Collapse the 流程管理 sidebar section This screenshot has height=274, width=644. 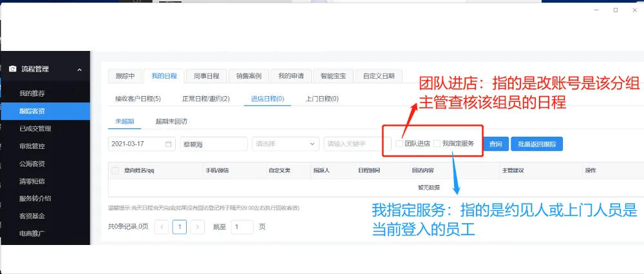coord(79,70)
